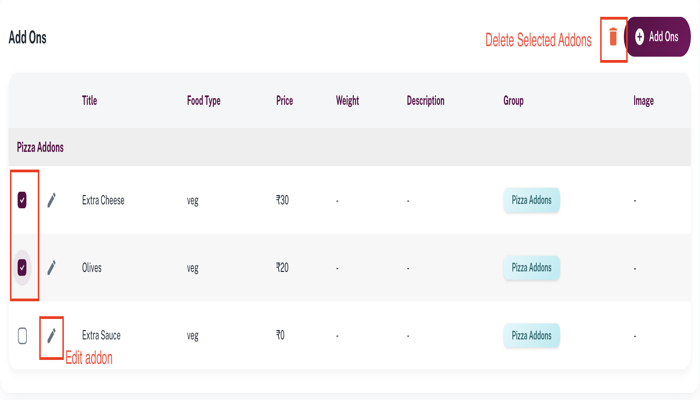Select the Weight column header
700x400 pixels.
tap(347, 101)
